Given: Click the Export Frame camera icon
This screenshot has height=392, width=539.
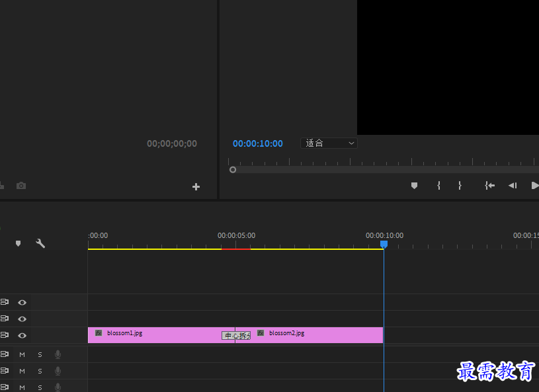Looking at the screenshot, I should tap(21, 186).
